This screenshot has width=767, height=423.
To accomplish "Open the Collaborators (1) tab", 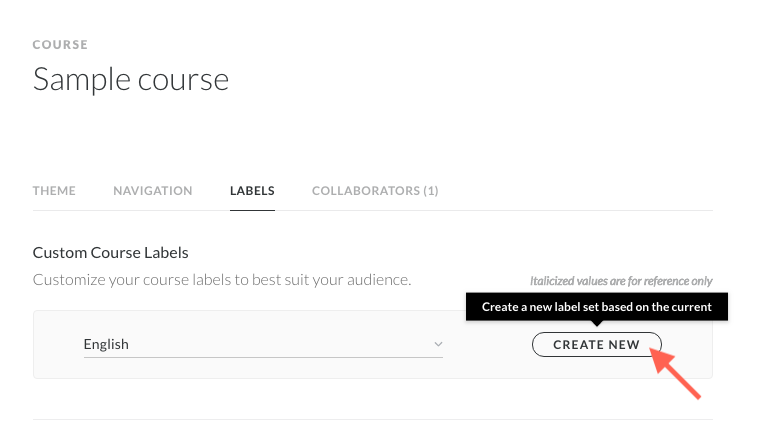I will (375, 190).
